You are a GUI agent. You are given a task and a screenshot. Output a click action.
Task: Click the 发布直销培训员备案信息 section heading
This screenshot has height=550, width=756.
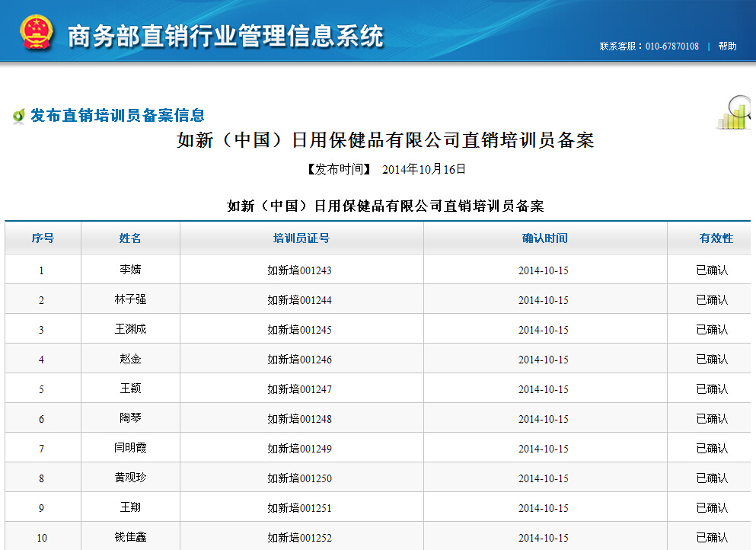[118, 115]
